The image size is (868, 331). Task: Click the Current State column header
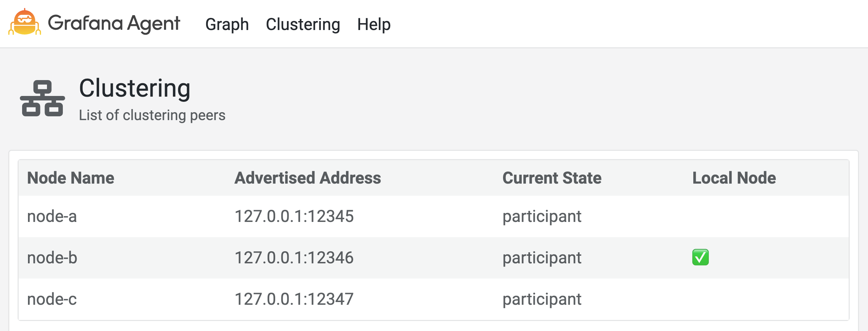pos(552,178)
